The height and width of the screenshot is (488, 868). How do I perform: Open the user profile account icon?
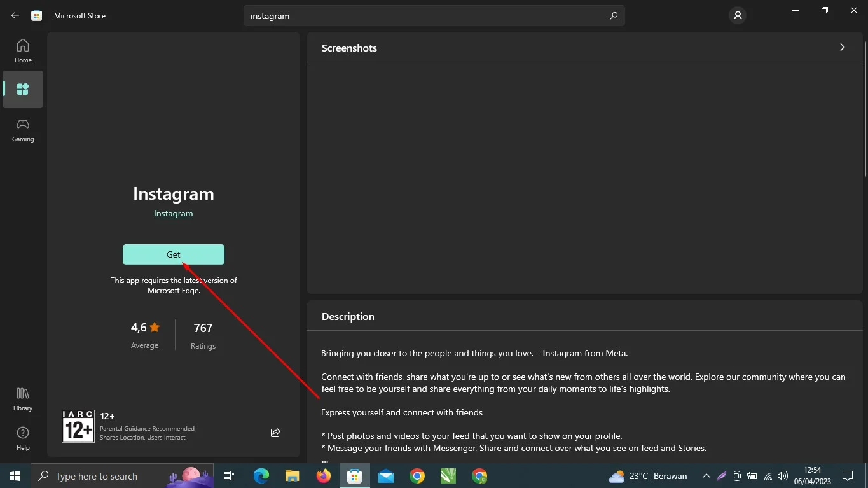click(738, 16)
